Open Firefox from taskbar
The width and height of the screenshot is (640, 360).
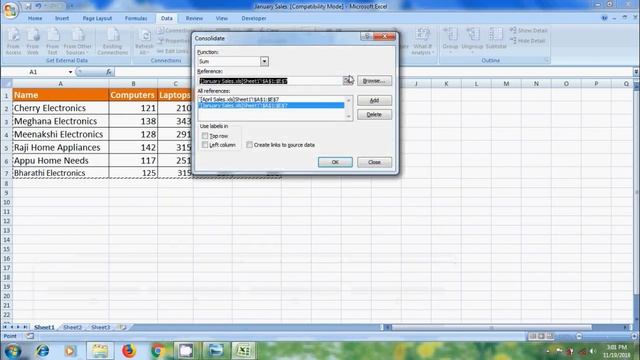[129, 351]
